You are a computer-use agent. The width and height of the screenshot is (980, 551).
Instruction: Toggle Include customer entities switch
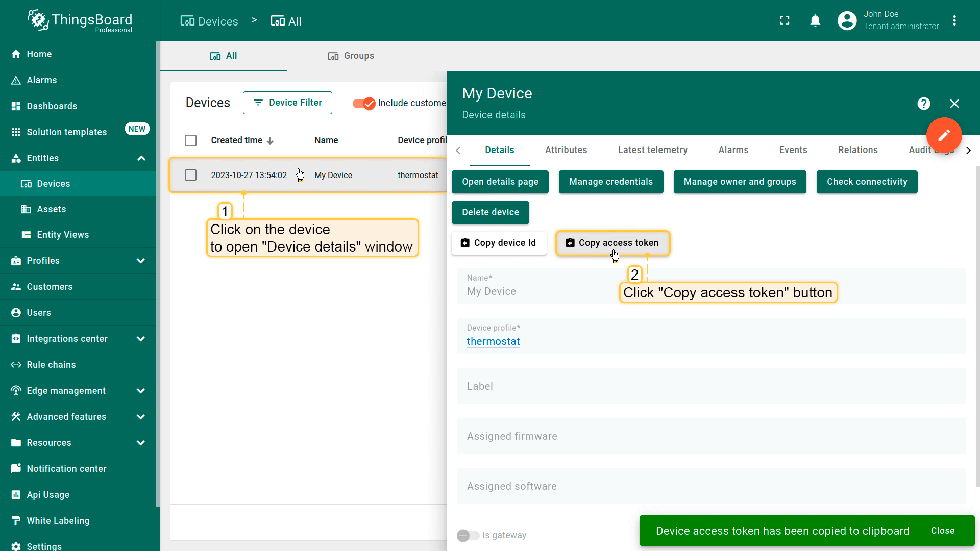(x=364, y=103)
